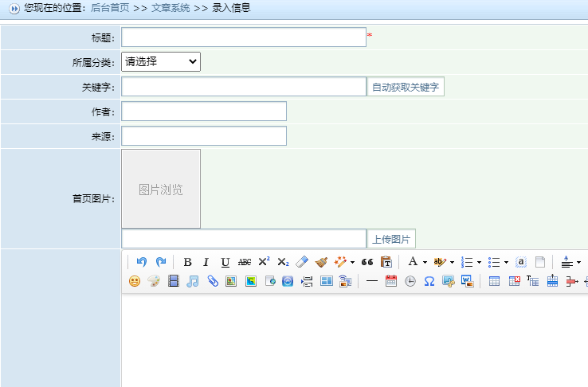Go to 后台首页 breadcrumb link

110,8
